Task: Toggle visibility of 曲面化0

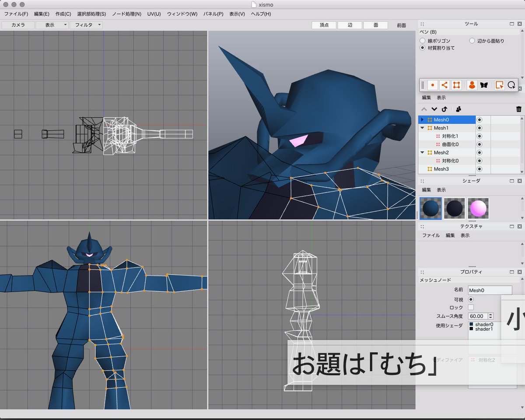Action: pos(479,144)
